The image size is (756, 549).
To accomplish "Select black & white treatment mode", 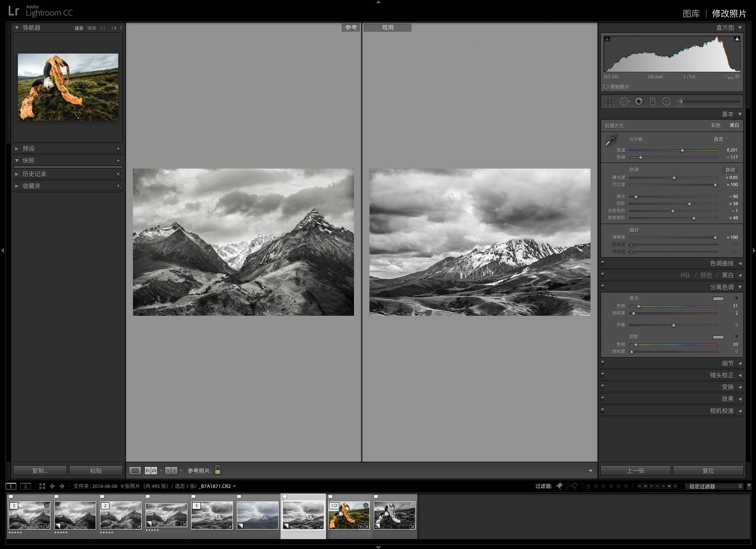I will 734,125.
